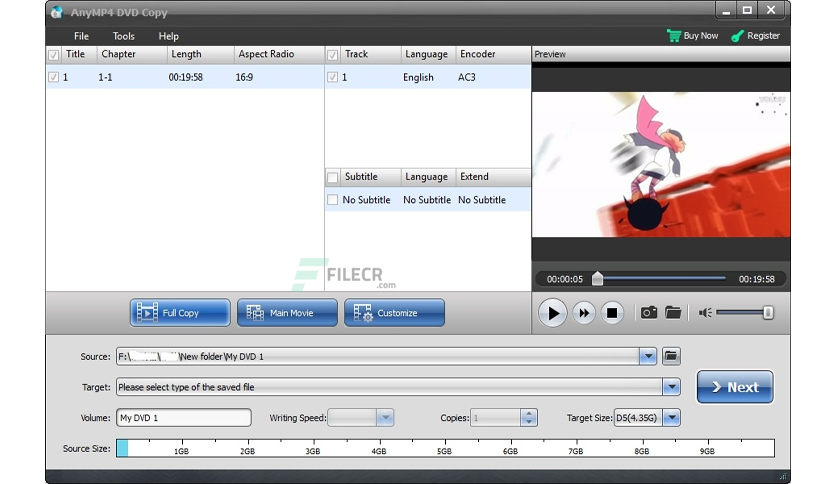Stop the preview playback
This screenshot has height=484, width=836.
612,313
